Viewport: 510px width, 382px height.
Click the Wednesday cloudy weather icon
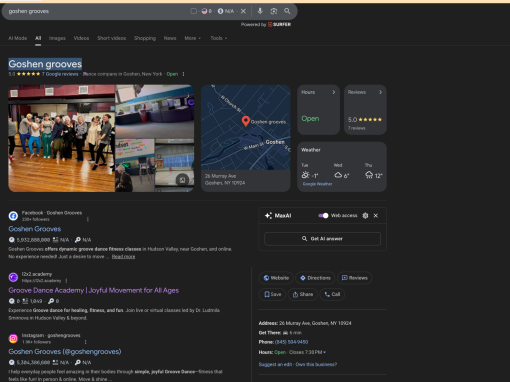338,175
